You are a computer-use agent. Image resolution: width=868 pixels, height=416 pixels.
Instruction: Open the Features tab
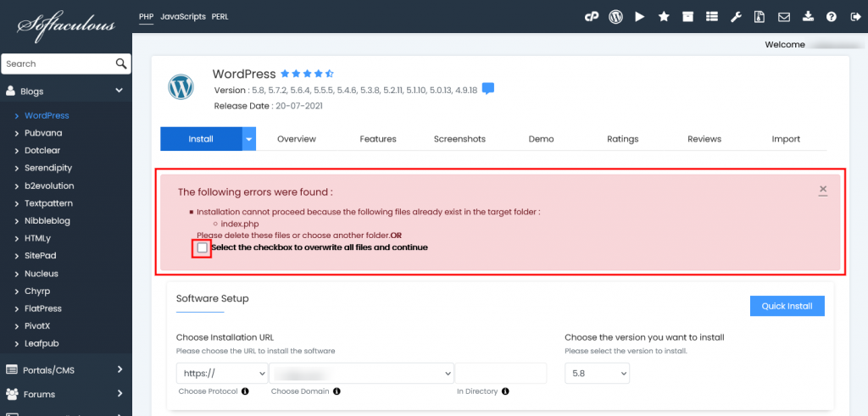[x=378, y=139]
